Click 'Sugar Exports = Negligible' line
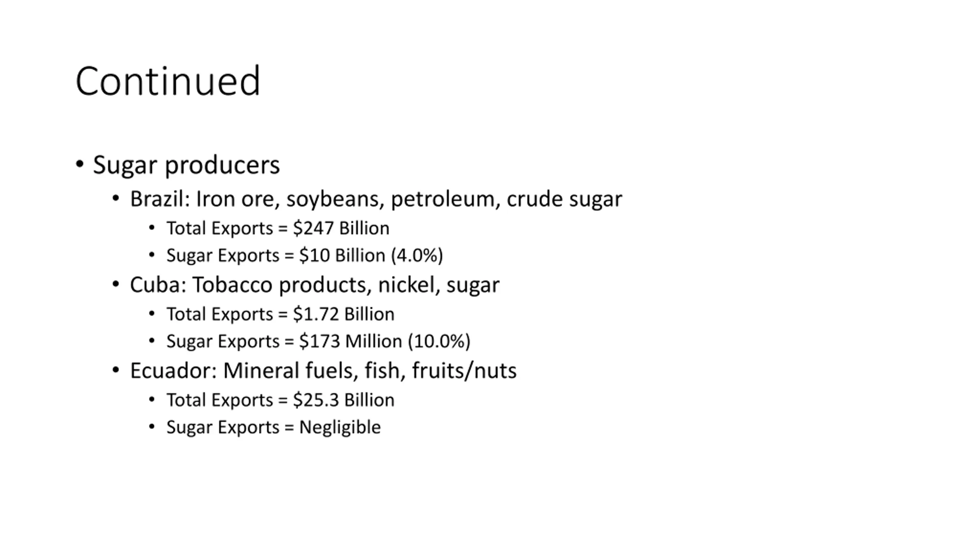Screen dimensions: 980x551 274,427
